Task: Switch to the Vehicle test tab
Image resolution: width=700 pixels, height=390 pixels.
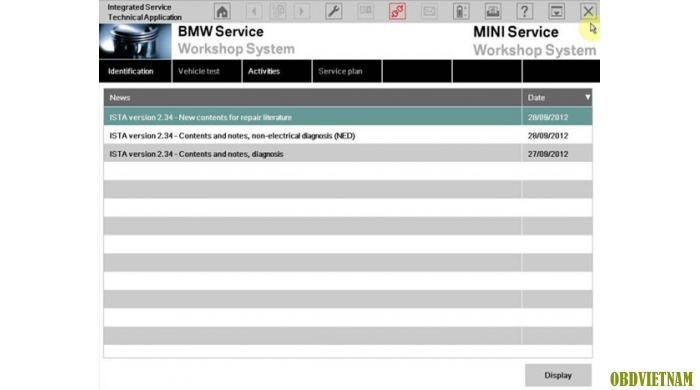Action: [x=207, y=71]
